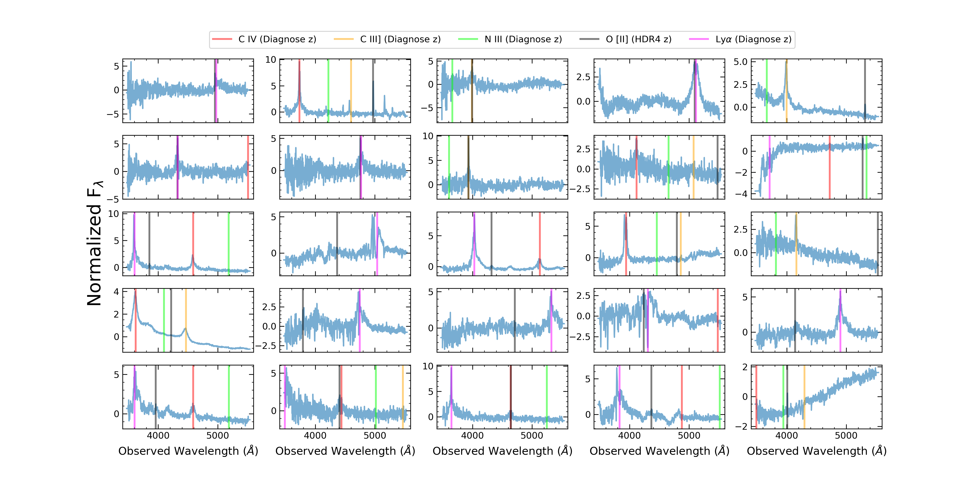Select the 'N III (Diagnose z)' legend label
980x490 pixels.
tap(523, 39)
